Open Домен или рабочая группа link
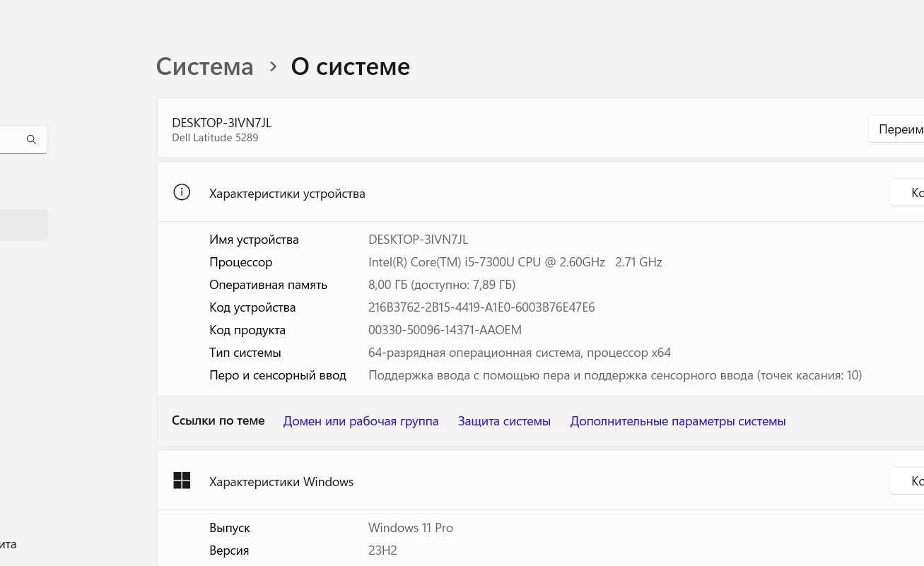Screen dimensions: 924x566 click(361, 421)
